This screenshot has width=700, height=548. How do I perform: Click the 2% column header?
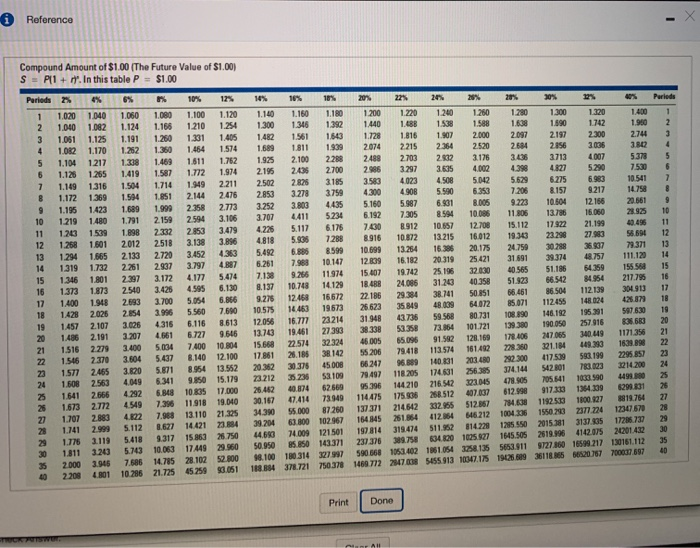(66, 100)
